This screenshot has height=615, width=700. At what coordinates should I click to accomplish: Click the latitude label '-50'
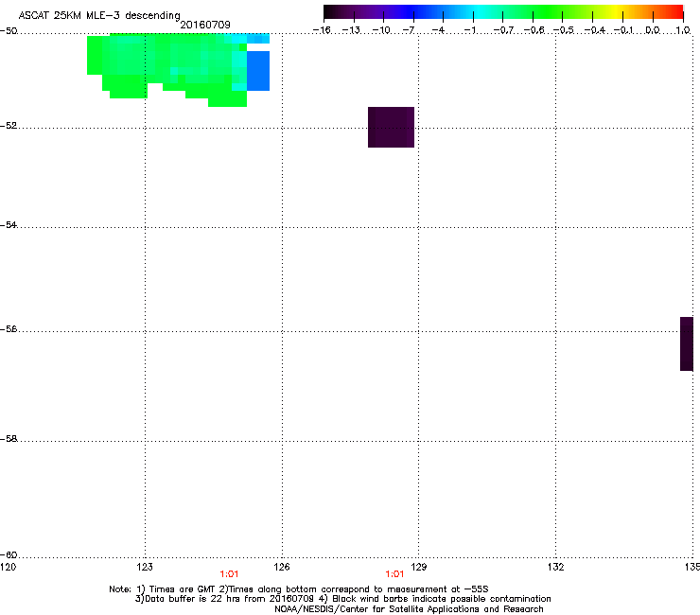(x=9, y=31)
